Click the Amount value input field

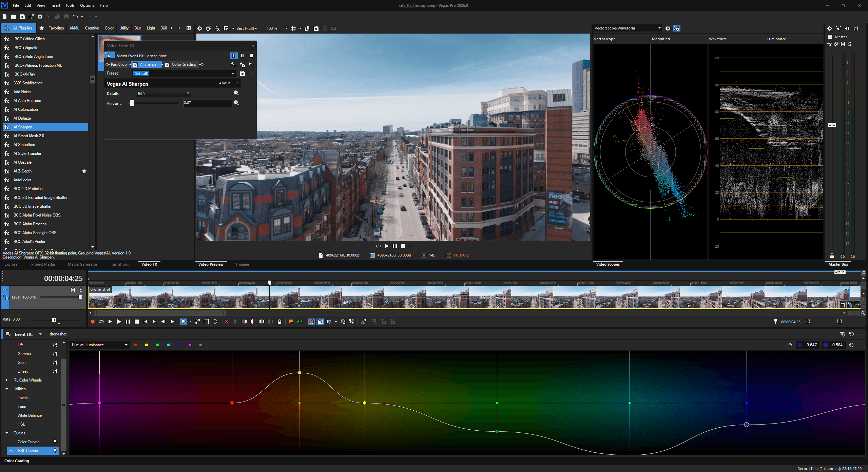pos(207,103)
